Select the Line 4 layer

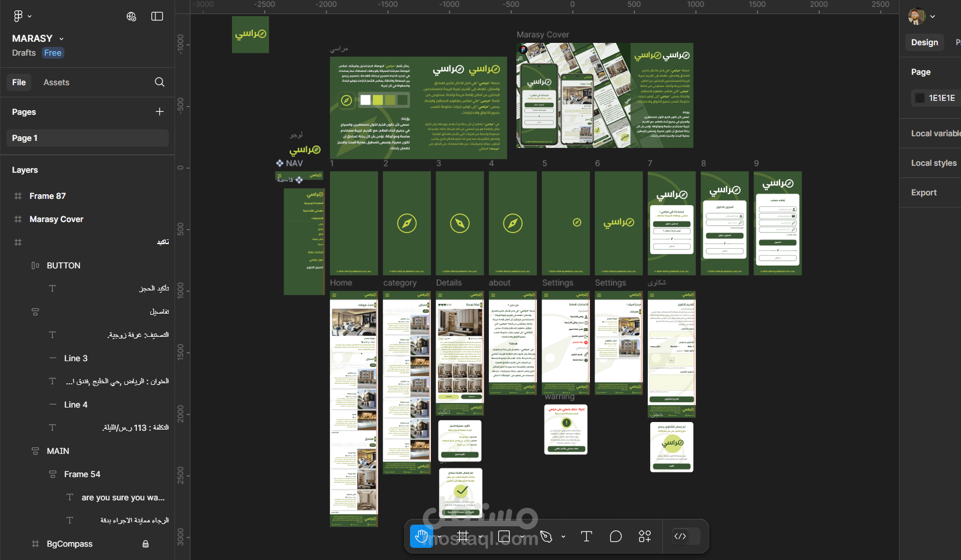coord(76,405)
